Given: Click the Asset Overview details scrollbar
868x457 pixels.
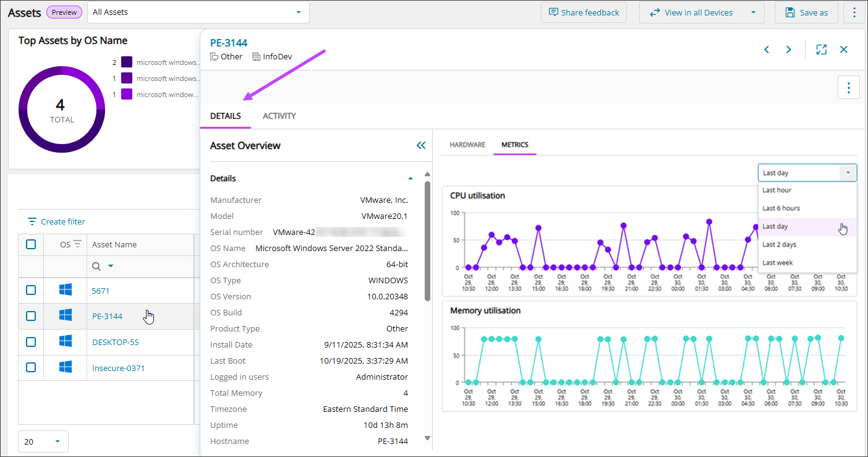Looking at the screenshot, I should (x=427, y=241).
